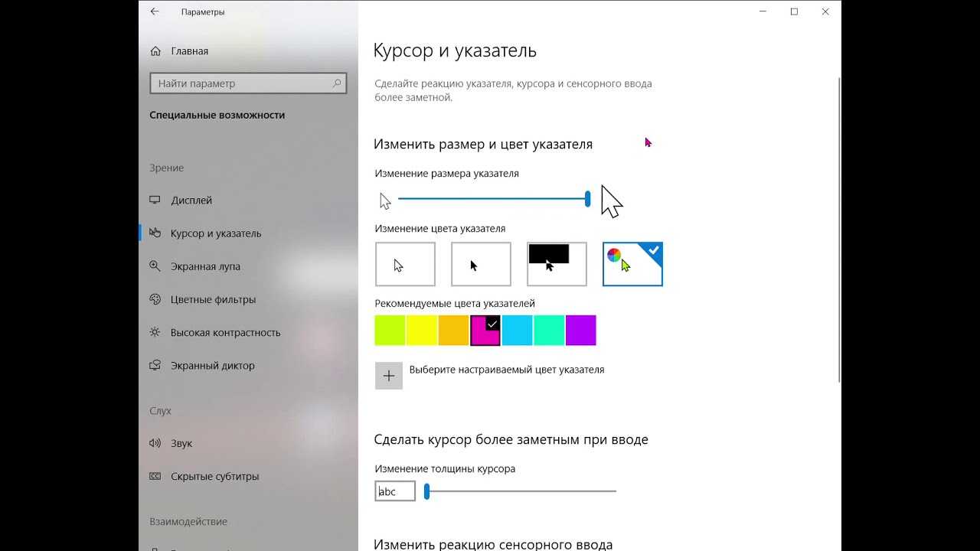The image size is (980, 551).
Task: Close the Параметры window
Action: tap(825, 11)
